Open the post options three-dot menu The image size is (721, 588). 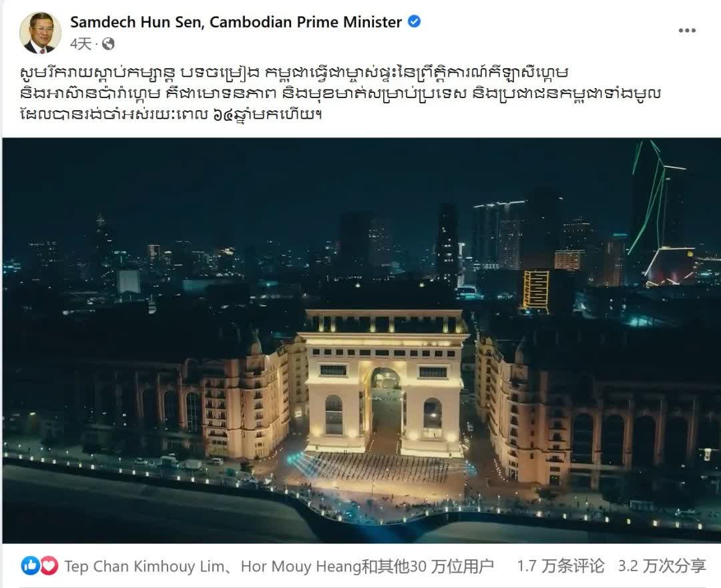coord(686,30)
